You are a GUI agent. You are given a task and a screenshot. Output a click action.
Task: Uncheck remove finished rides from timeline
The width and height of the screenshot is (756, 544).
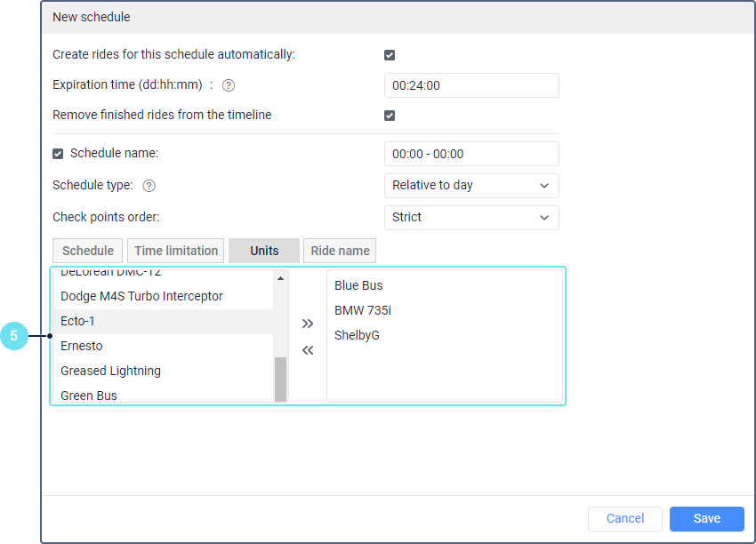coord(390,116)
